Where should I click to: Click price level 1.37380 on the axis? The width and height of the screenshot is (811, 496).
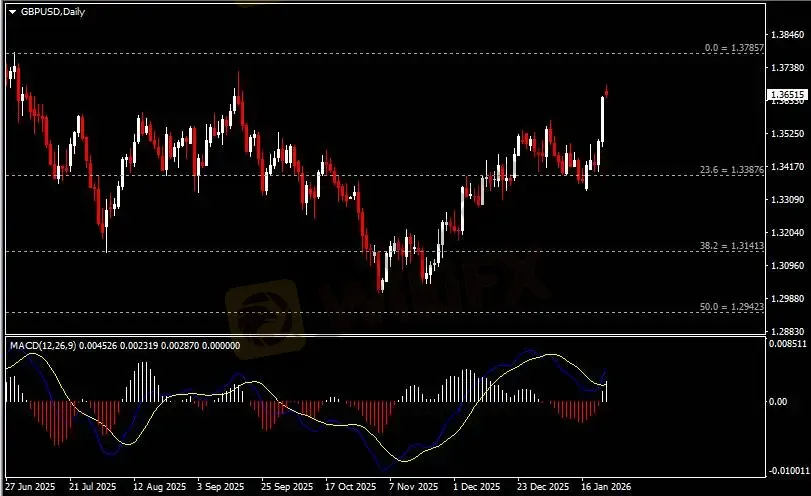point(787,68)
